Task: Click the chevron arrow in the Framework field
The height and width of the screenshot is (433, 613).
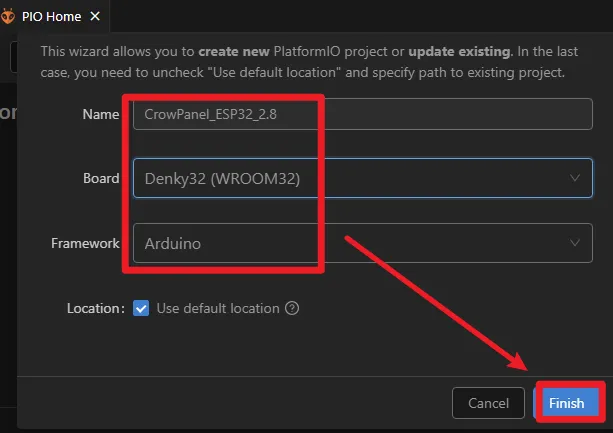Action: [x=574, y=243]
